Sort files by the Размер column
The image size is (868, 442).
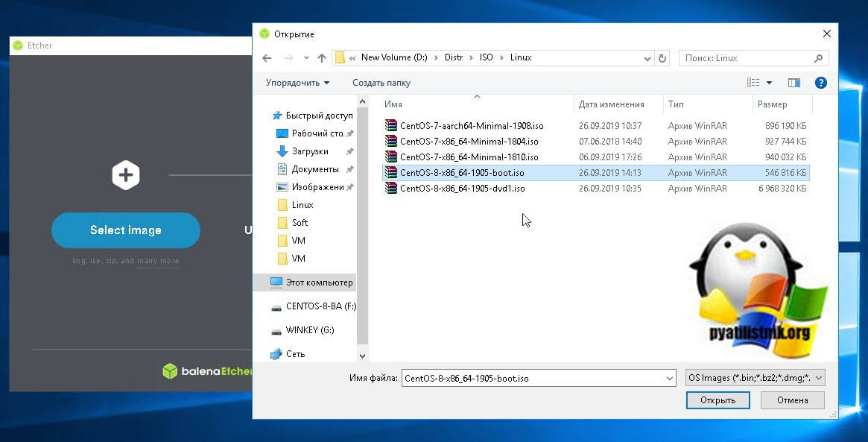click(773, 104)
